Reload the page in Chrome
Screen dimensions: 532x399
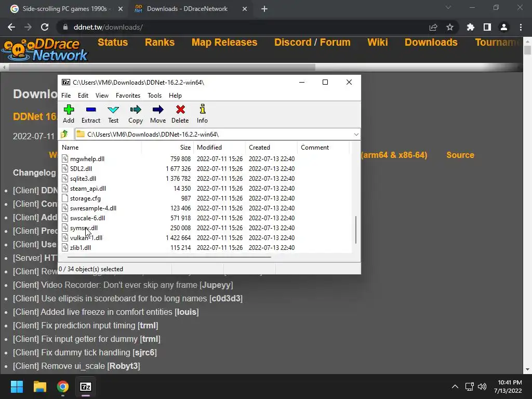tap(45, 27)
